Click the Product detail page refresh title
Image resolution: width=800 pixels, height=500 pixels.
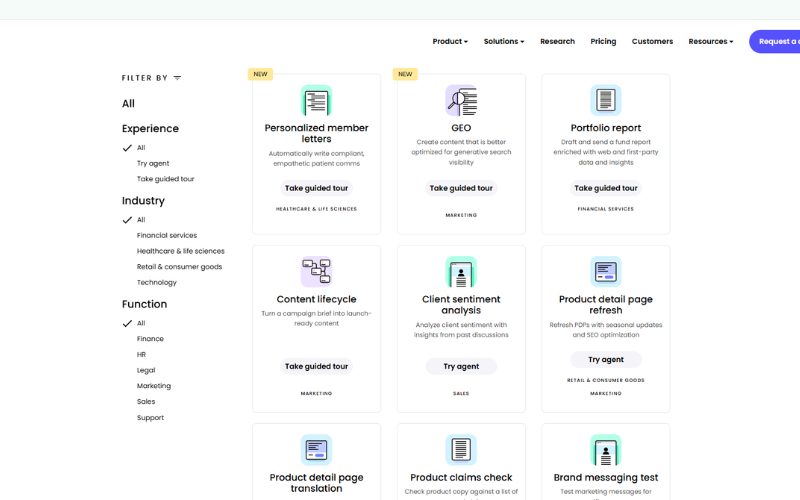606,305
